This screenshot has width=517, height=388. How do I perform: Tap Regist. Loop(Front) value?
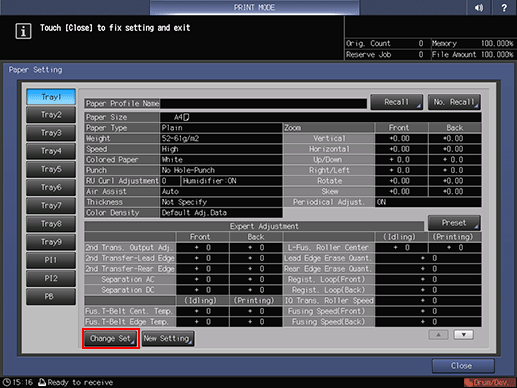point(428,279)
